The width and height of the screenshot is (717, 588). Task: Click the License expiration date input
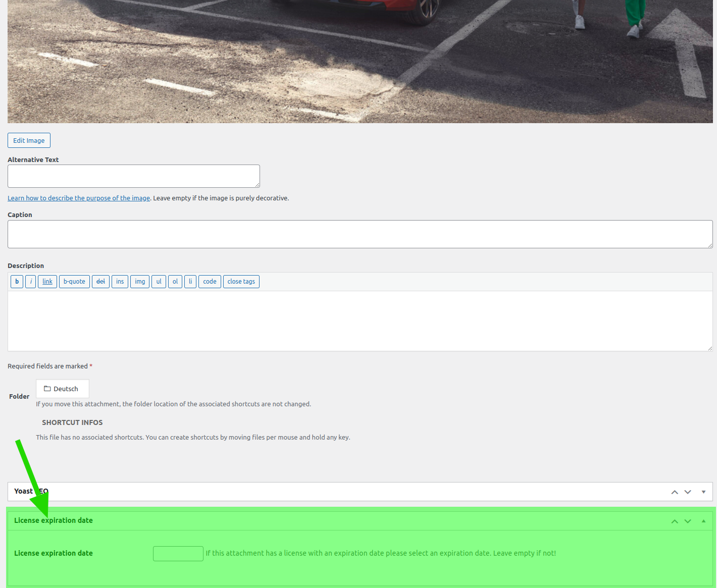pos(178,554)
